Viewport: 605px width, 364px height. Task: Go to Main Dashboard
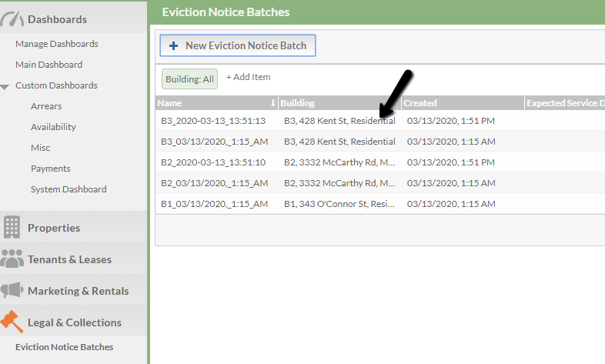(48, 65)
